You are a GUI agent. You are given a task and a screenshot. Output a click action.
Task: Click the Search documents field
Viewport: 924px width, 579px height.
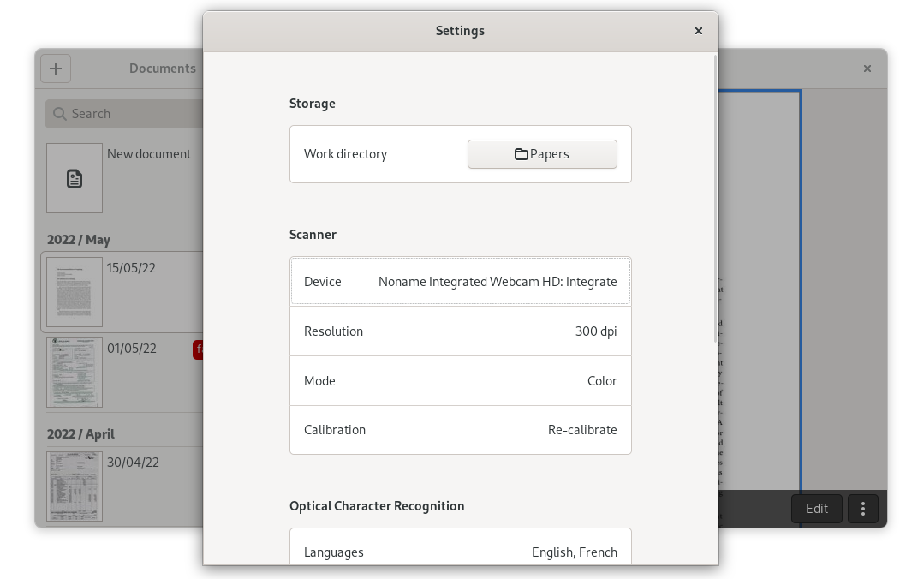pos(128,114)
